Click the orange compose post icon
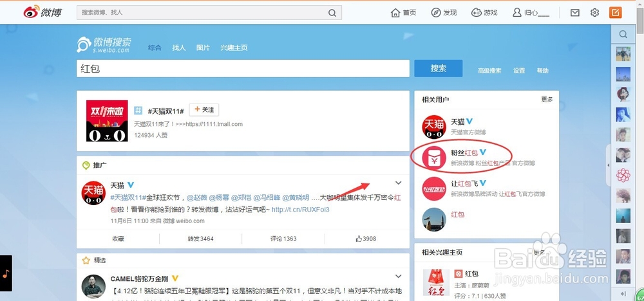Screen dimensions: 644x301 pos(615,13)
